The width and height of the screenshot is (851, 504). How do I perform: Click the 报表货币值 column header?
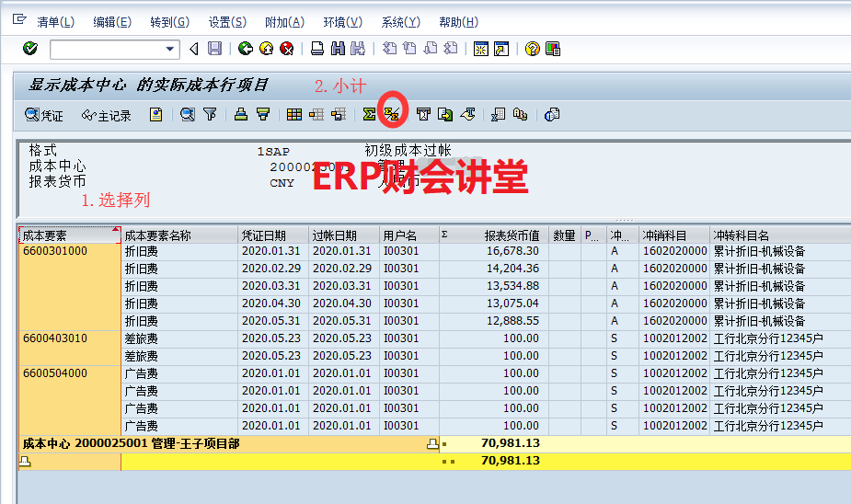point(512,235)
